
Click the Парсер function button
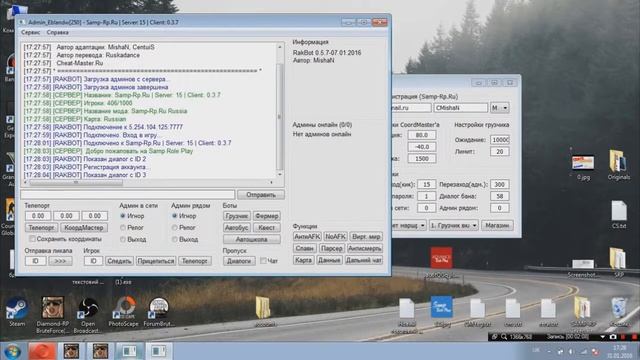coord(331,248)
